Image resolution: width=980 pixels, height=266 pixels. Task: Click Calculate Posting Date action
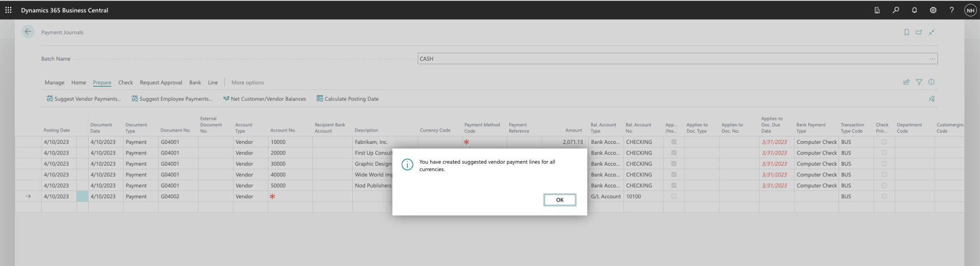pos(347,99)
